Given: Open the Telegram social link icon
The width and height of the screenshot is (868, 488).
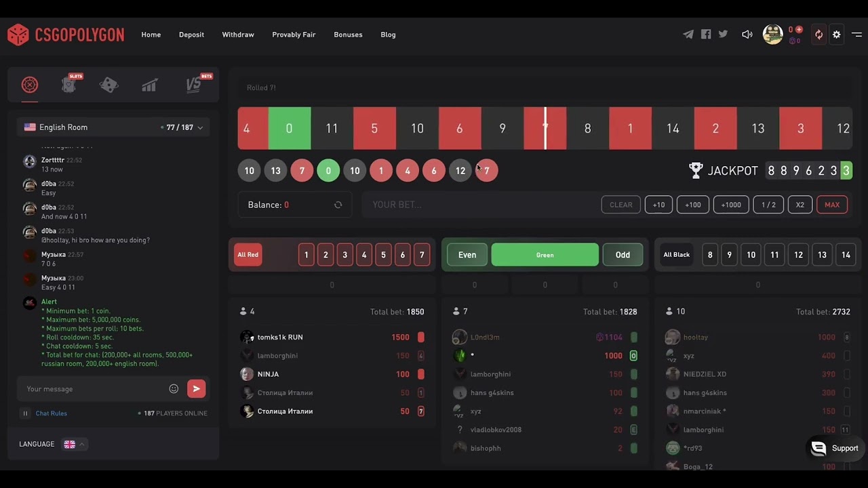Looking at the screenshot, I should click(688, 35).
